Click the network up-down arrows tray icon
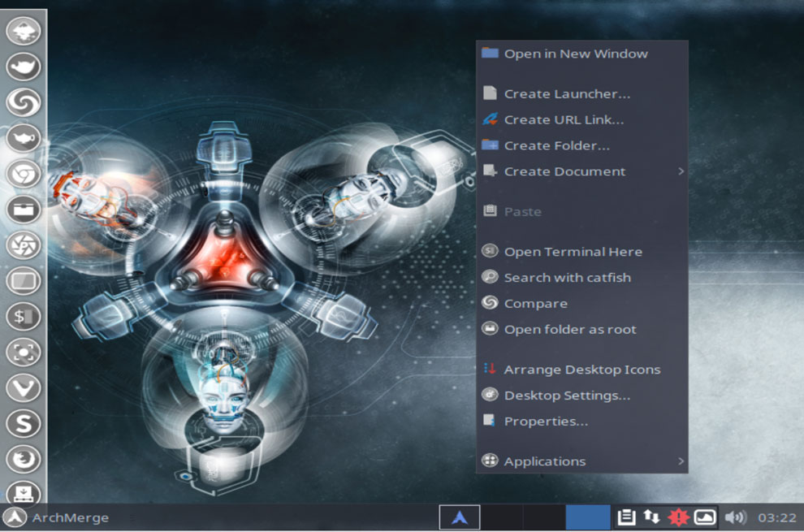The width and height of the screenshot is (804, 532). [651, 517]
